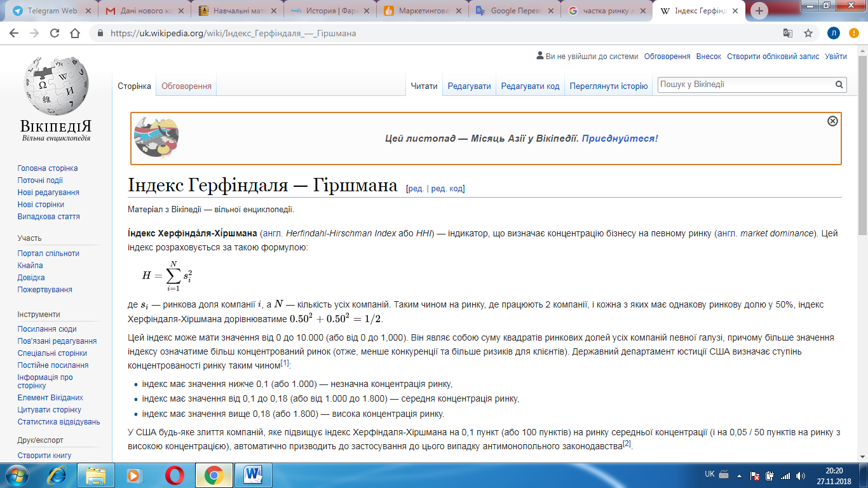
Task: View site security info via the padlock icon
Action: [x=100, y=33]
